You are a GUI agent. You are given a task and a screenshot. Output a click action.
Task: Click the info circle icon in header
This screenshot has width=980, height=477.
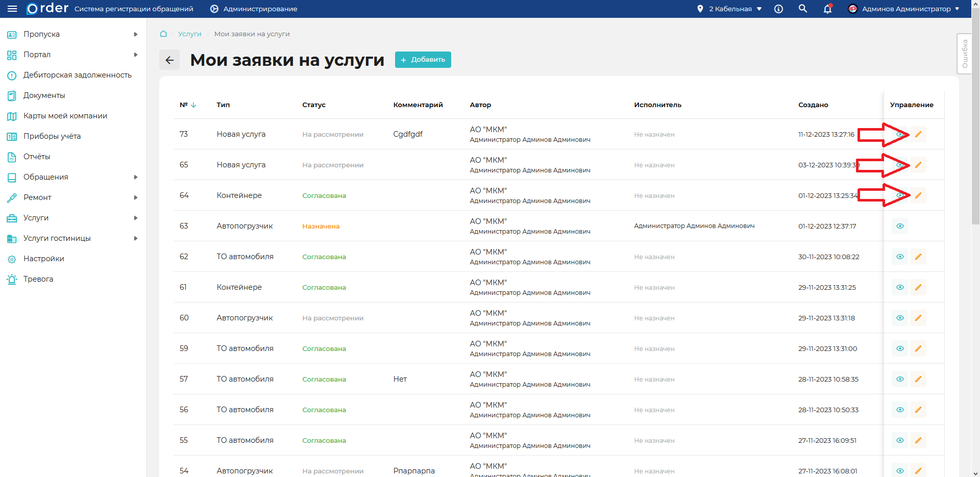[778, 9]
